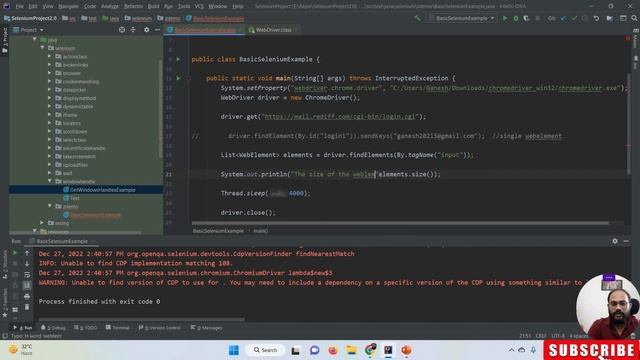Select GetWindowHandlesExample in the project tree

102,190
